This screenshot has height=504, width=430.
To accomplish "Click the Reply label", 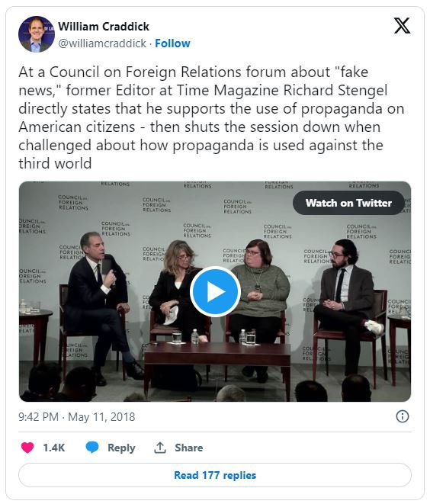I will click(121, 448).
